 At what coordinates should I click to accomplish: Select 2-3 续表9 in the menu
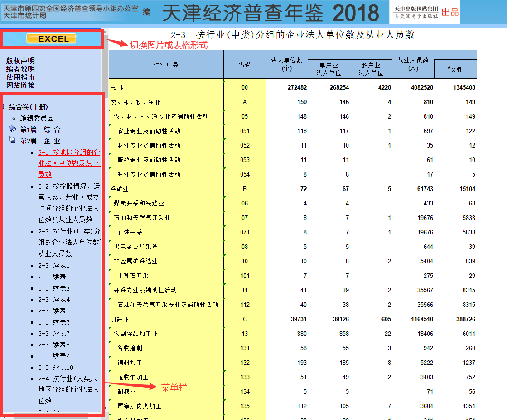pyautogui.click(x=53, y=356)
